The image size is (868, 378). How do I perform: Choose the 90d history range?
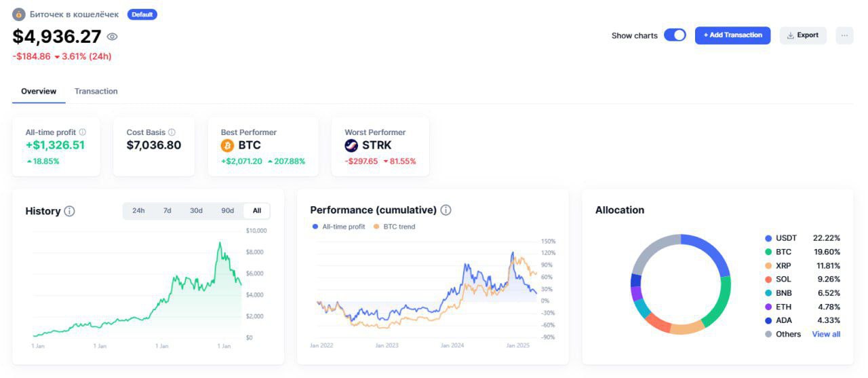coord(227,211)
